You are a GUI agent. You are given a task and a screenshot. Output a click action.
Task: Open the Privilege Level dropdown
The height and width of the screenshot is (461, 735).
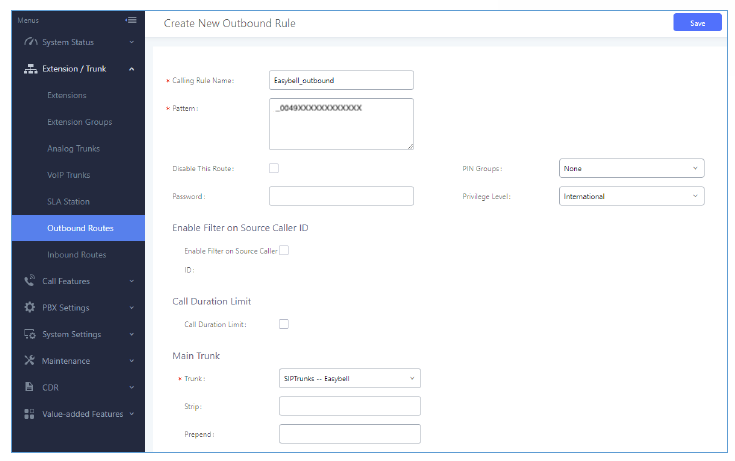pyautogui.click(x=631, y=196)
